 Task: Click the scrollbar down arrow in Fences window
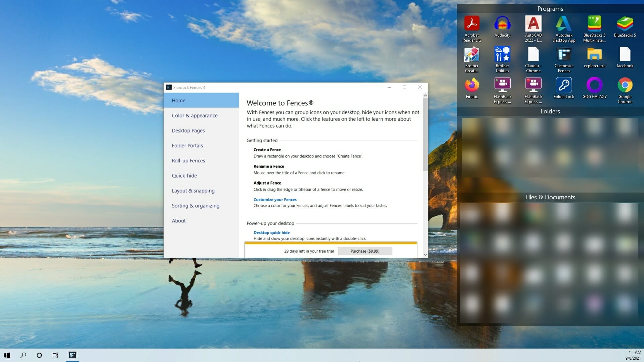point(425,255)
